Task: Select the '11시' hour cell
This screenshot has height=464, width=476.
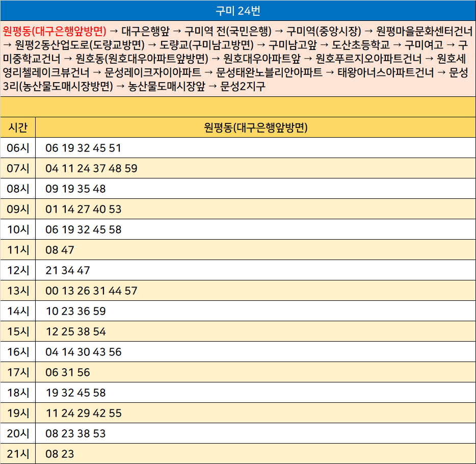Action: [18, 250]
